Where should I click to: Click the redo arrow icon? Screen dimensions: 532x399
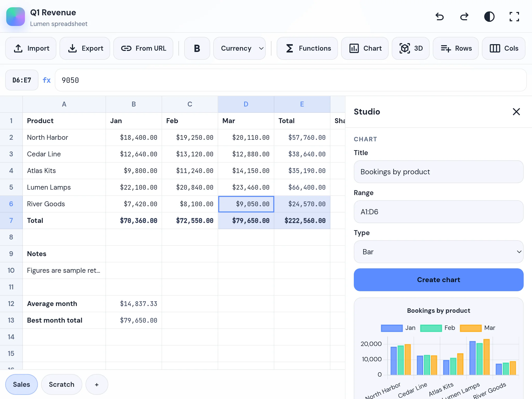(x=464, y=17)
